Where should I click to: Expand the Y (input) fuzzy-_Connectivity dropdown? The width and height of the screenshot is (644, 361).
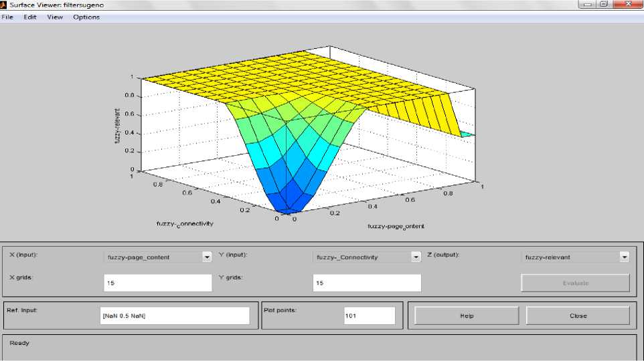click(416, 257)
